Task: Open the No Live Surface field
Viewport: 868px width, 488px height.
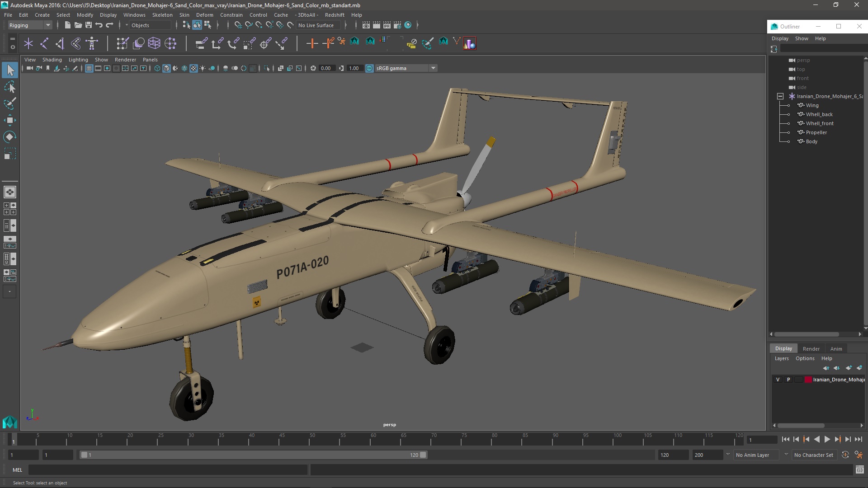Action: 318,25
